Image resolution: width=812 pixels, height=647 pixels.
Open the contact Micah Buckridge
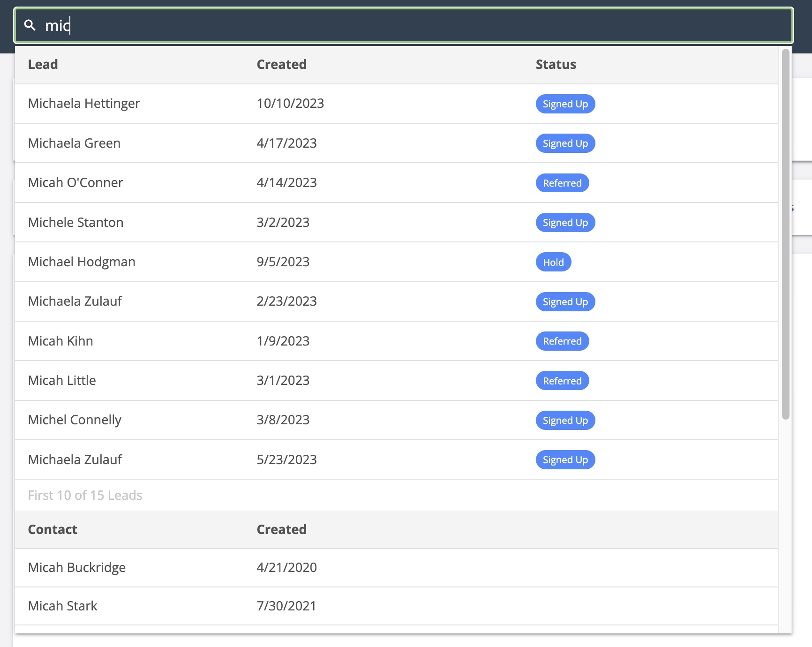coord(77,567)
